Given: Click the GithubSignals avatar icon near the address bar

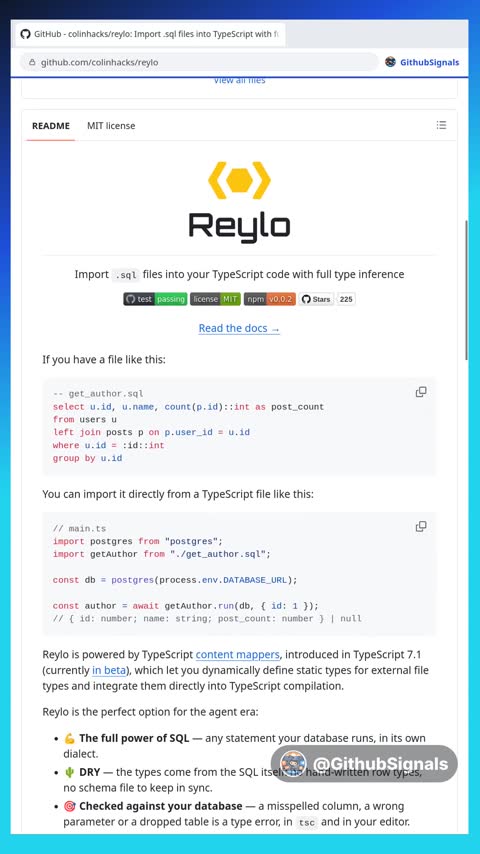Looking at the screenshot, I should pos(390,62).
